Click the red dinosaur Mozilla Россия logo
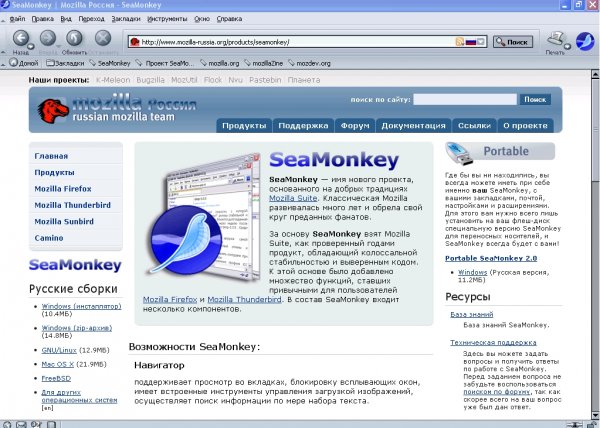600x428 pixels. point(53,111)
